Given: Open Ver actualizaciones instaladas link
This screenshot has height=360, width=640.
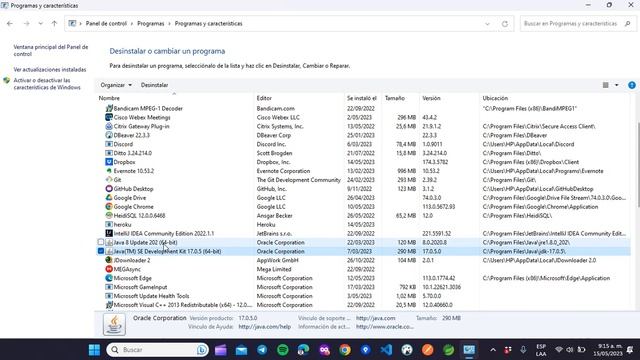Looking at the screenshot, I should pyautogui.click(x=50, y=70).
